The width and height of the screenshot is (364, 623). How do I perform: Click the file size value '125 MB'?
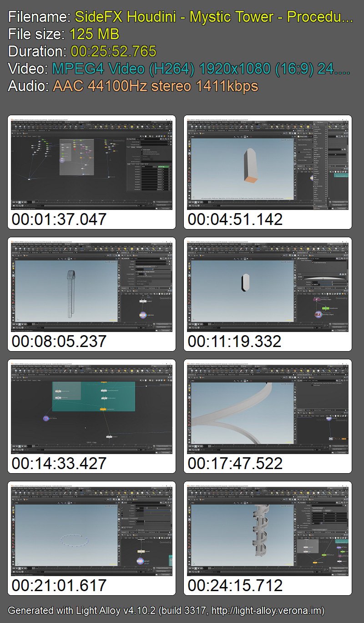tap(94, 34)
